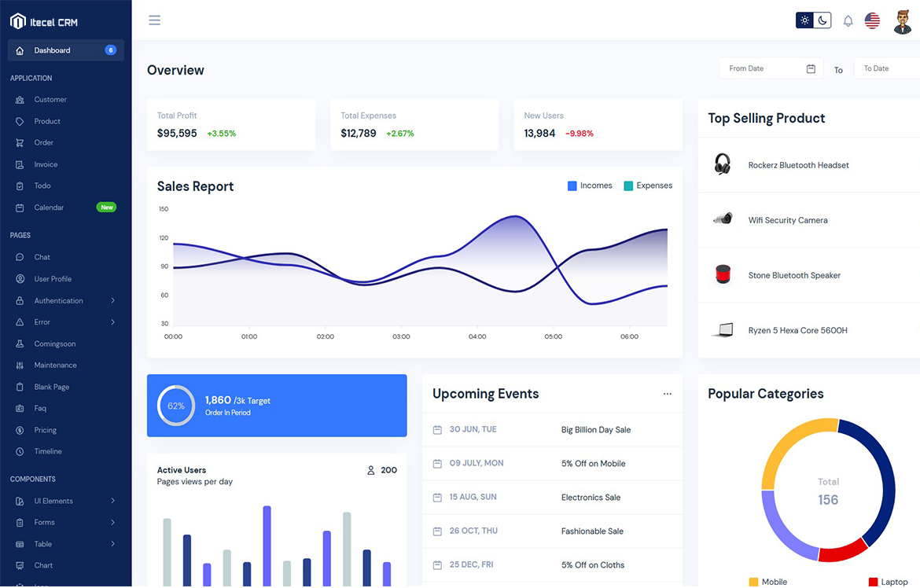Click the 62% order target progress ring
920x588 pixels.
click(176, 406)
